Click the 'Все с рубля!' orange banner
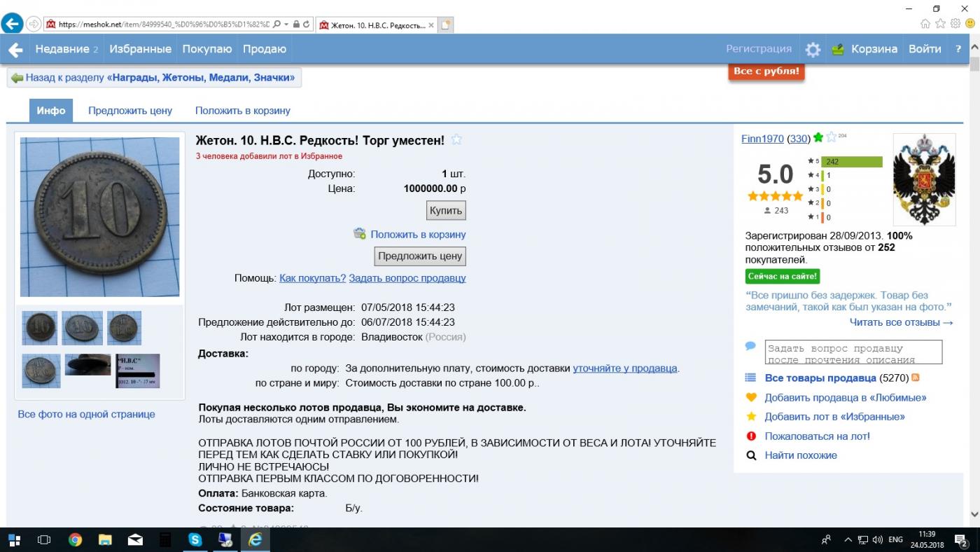 (766, 71)
